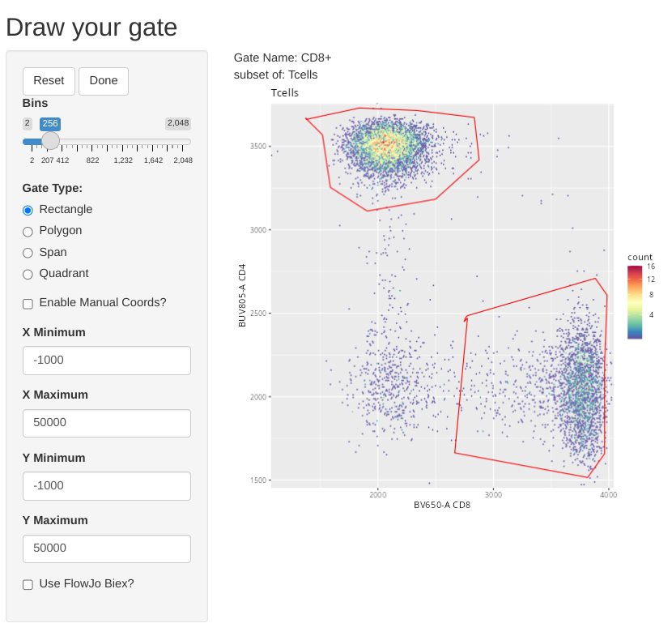Click the X Minimum input field
672x636 pixels.
click(x=107, y=361)
